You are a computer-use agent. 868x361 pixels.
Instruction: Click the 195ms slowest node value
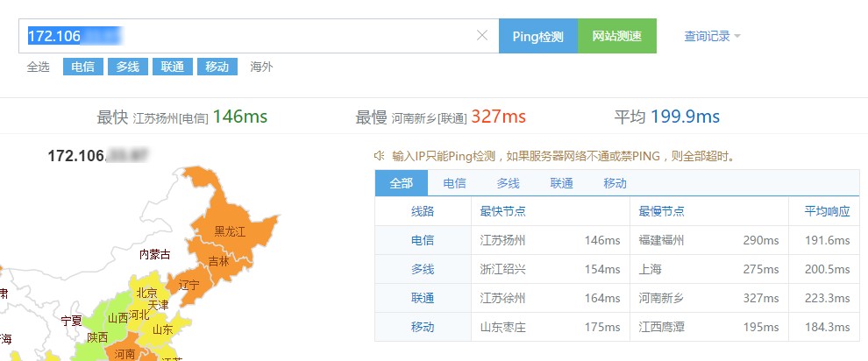[x=761, y=327]
